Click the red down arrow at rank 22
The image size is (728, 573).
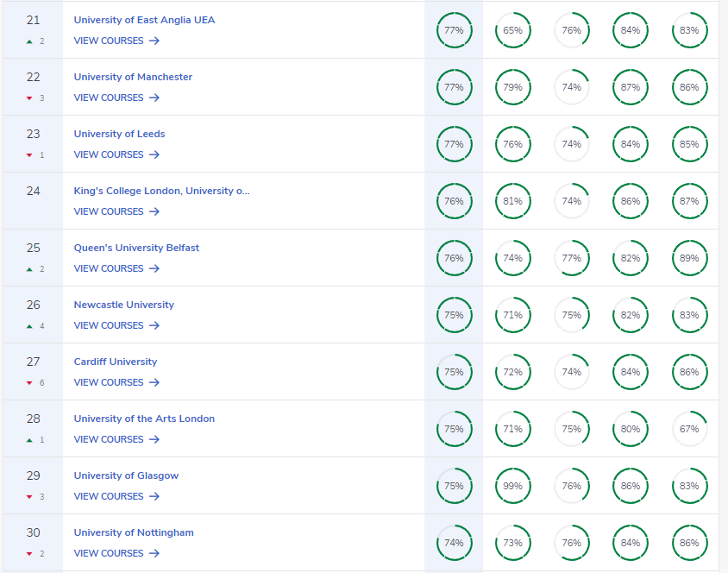click(x=29, y=98)
